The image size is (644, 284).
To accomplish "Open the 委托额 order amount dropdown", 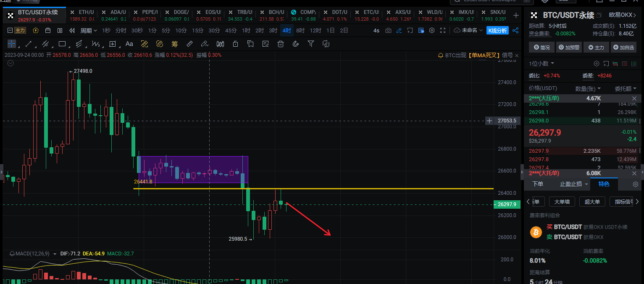I will tap(626, 88).
